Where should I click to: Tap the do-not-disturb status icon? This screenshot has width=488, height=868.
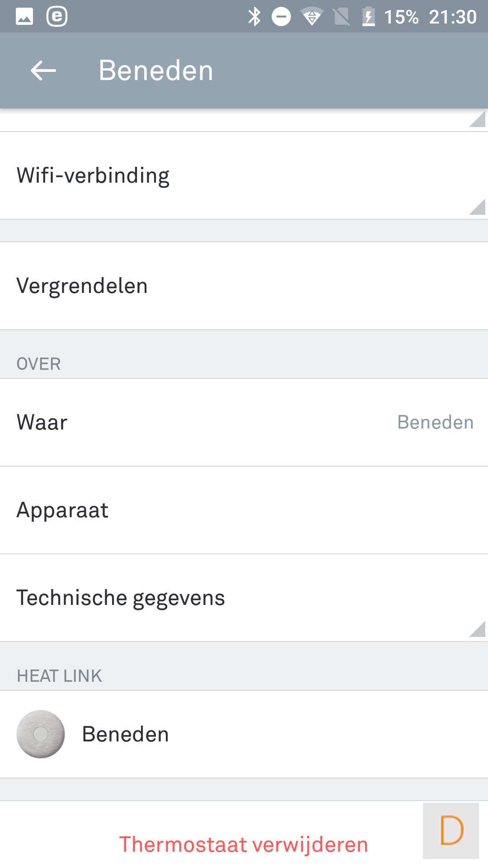tap(281, 17)
